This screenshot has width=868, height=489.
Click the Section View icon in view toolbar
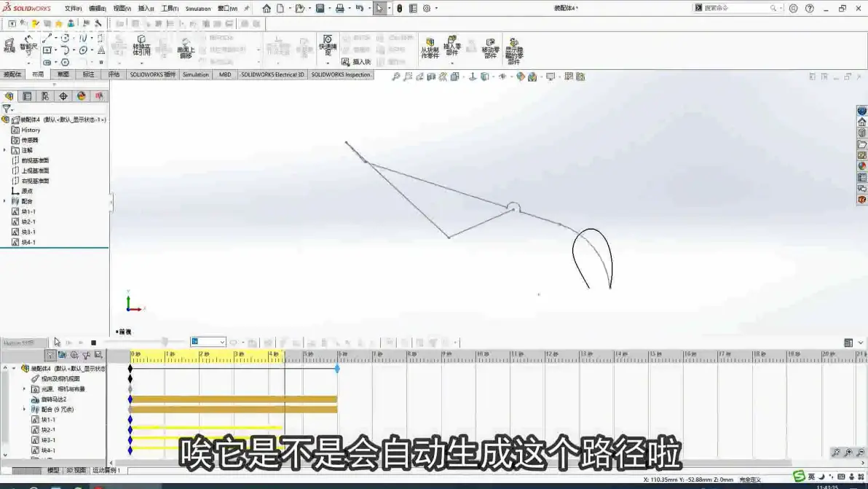tap(431, 77)
